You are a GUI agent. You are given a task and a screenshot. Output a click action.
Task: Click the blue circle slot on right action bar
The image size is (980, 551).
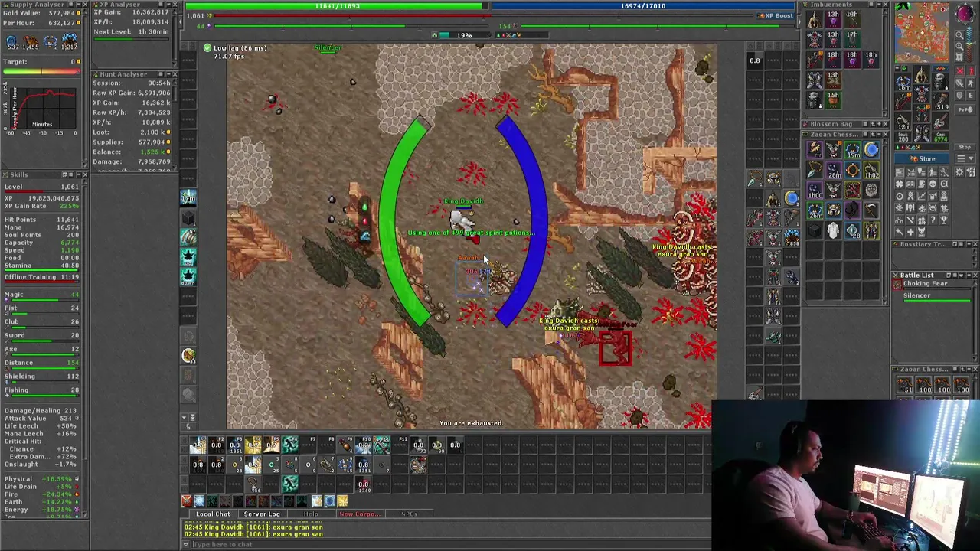point(792,199)
